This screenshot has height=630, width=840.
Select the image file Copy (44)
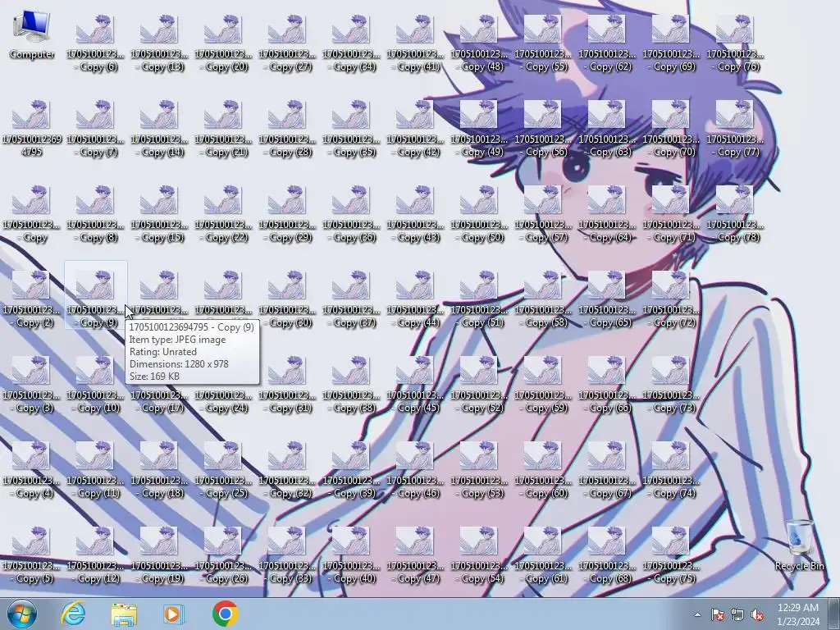(x=415, y=299)
